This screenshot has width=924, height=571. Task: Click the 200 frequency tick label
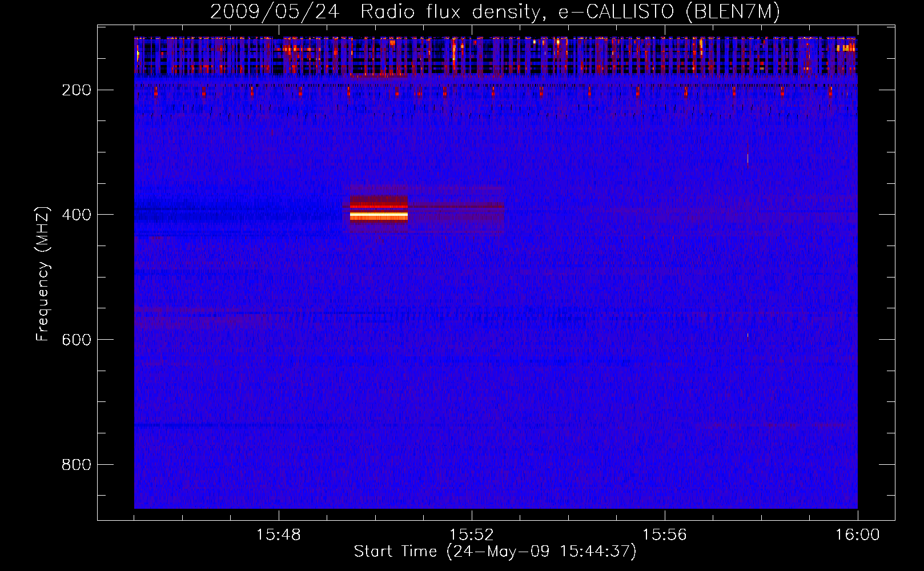click(x=77, y=90)
